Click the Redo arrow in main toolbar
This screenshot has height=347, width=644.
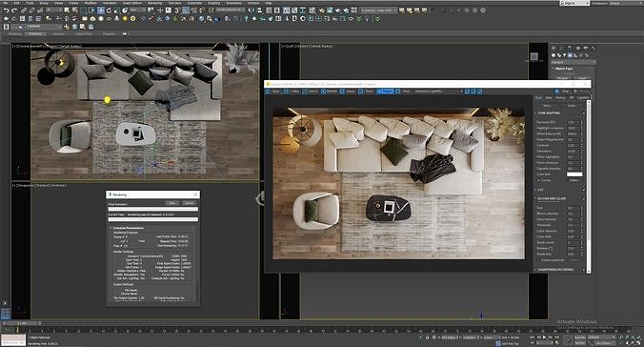pyautogui.click(x=14, y=10)
